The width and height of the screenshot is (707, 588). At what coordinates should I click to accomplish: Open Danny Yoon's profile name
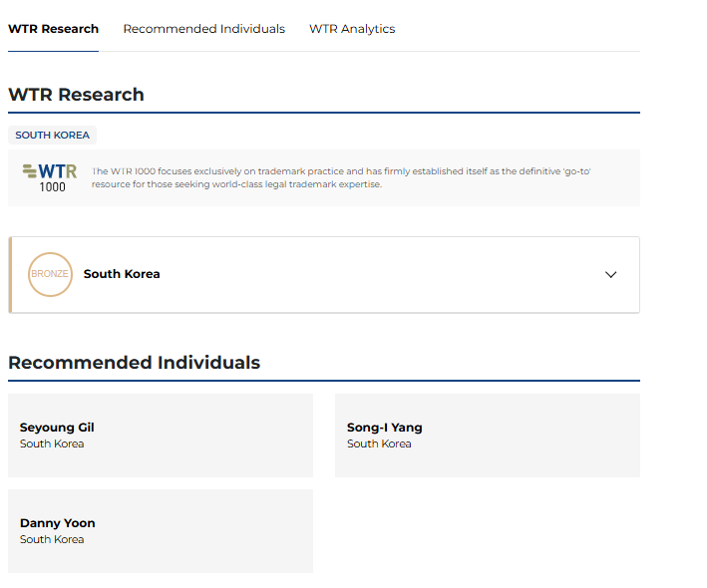pyautogui.click(x=58, y=523)
